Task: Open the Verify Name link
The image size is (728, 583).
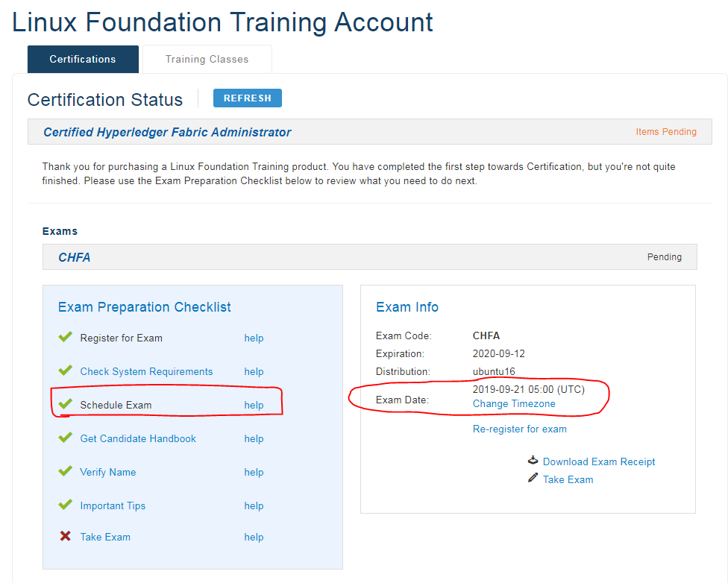Action: [x=107, y=472]
